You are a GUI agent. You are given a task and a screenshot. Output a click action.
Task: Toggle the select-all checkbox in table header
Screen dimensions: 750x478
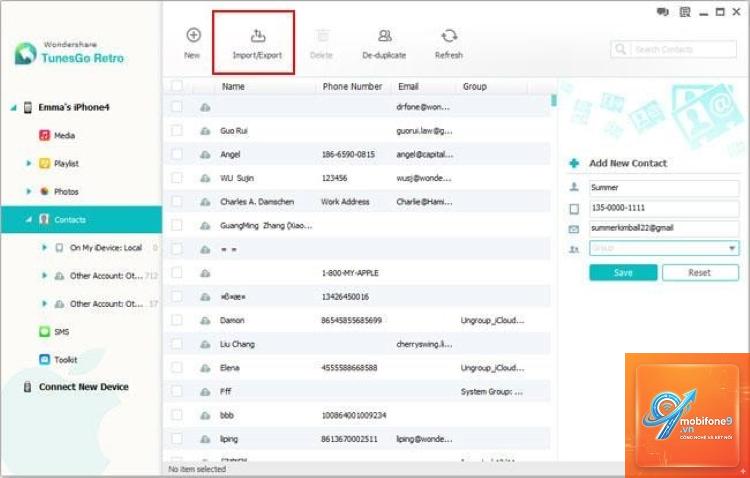pos(177,86)
